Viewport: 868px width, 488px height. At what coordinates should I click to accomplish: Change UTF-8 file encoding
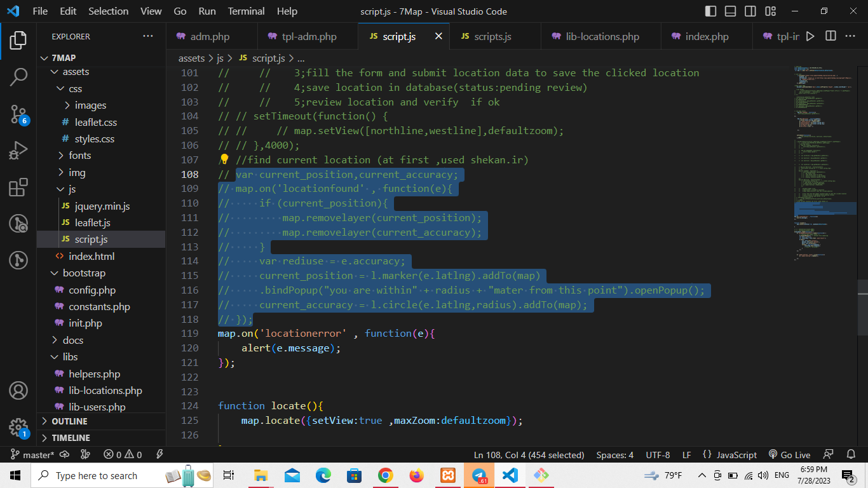tap(658, 455)
